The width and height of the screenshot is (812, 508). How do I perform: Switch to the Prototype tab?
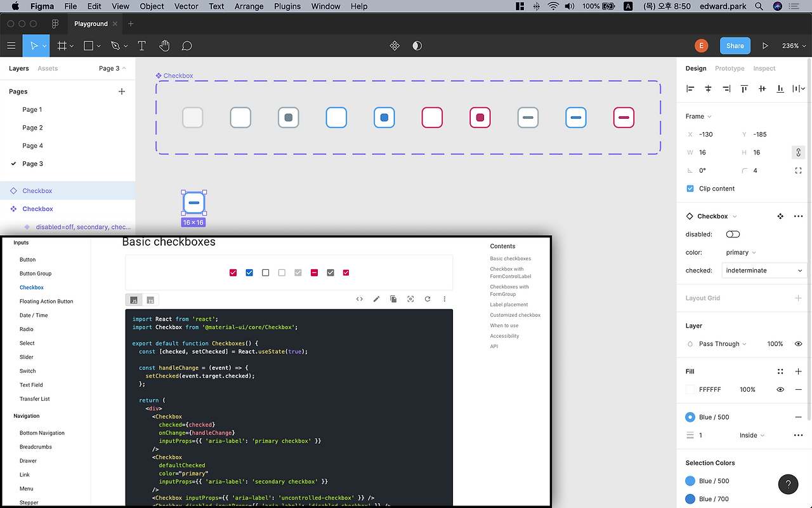pyautogui.click(x=730, y=69)
